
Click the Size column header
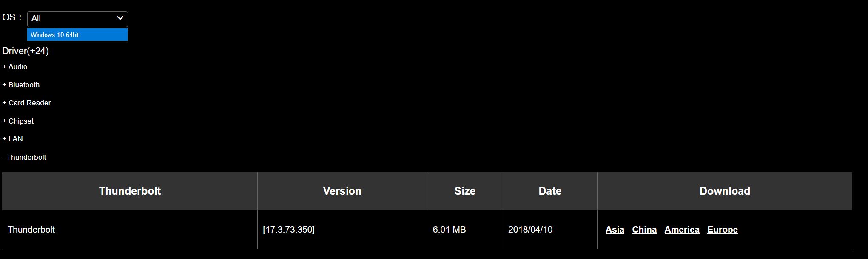tap(464, 191)
